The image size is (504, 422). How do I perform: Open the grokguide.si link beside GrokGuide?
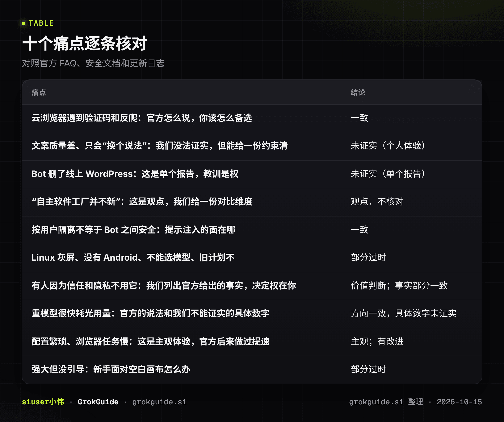pos(159,402)
